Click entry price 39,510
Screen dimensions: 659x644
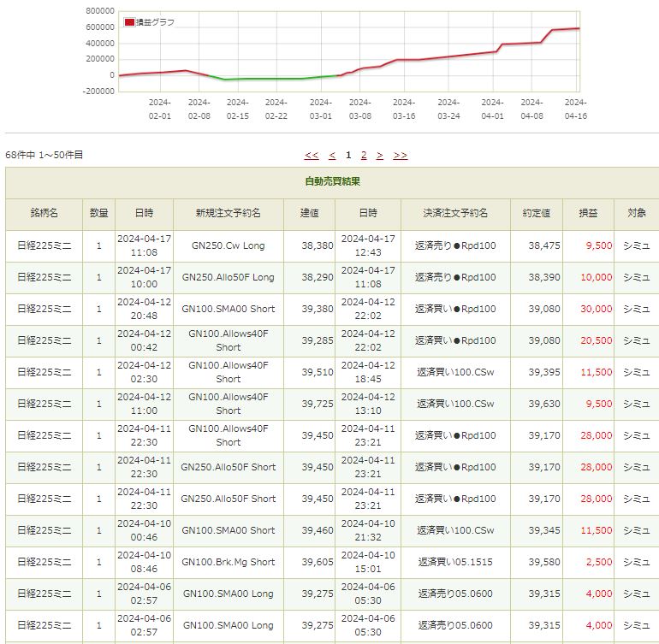318,372
